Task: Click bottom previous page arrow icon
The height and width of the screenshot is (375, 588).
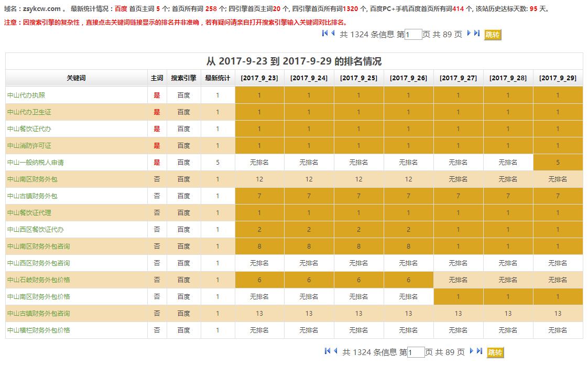Action: (336, 351)
